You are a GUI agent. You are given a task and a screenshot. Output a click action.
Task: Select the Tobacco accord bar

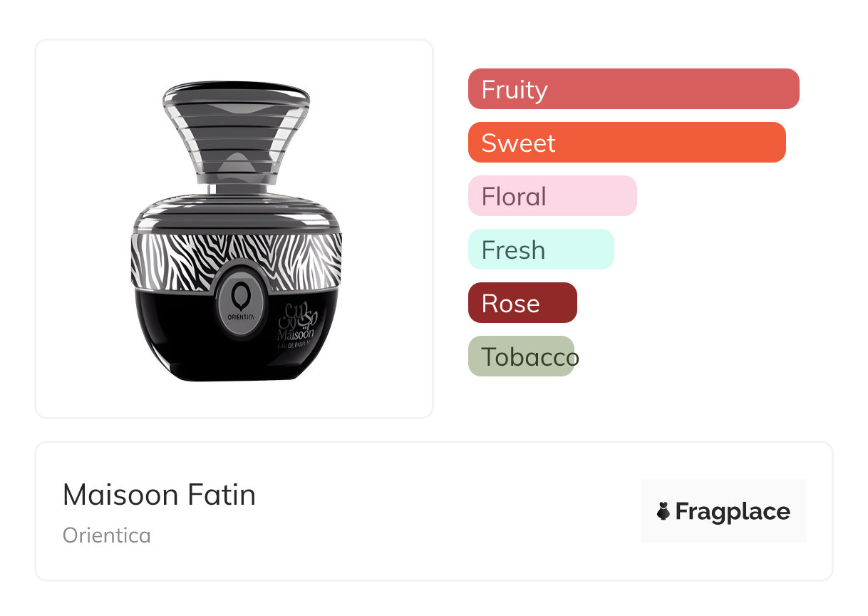click(521, 356)
